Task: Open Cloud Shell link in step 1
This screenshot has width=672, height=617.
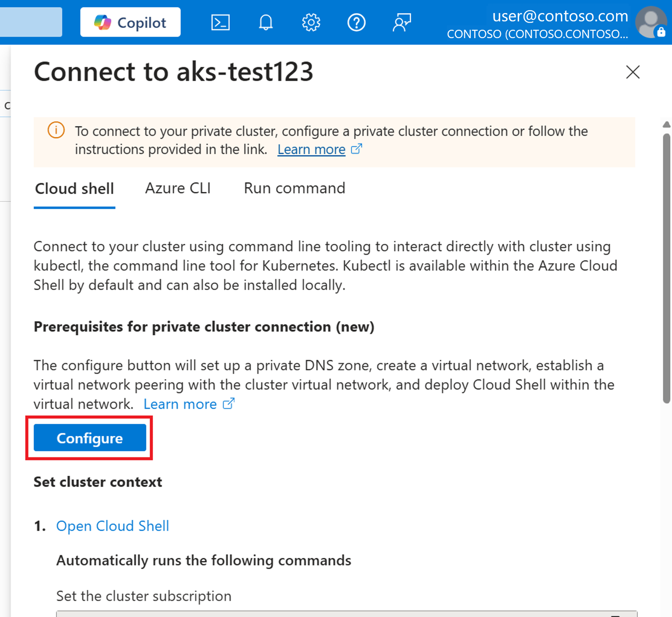Action: coord(112,526)
